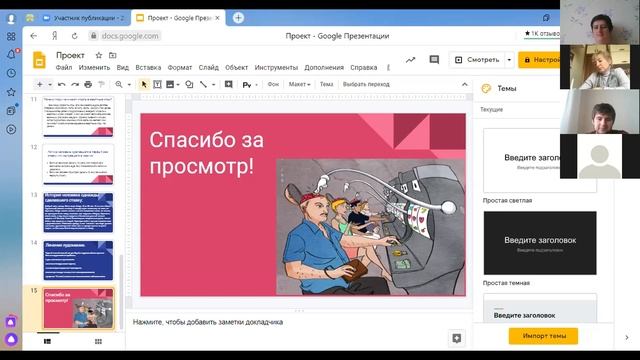Hide menus with collapse arrow
Image resolution: width=640 pixels, height=360 pixels.
464,84
